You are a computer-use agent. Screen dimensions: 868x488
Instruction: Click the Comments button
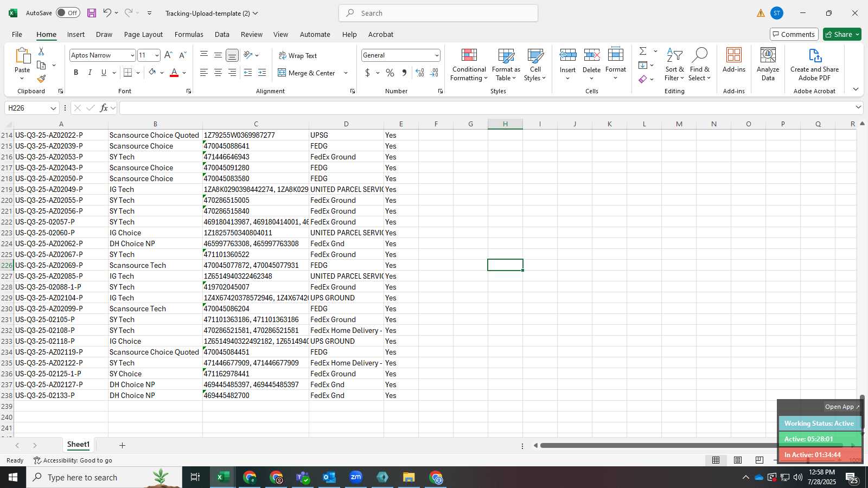794,34
